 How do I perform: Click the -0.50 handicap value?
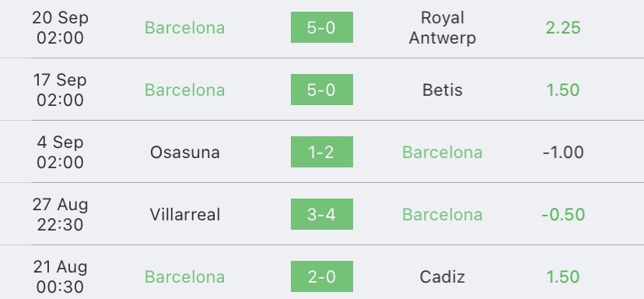pyautogui.click(x=563, y=215)
